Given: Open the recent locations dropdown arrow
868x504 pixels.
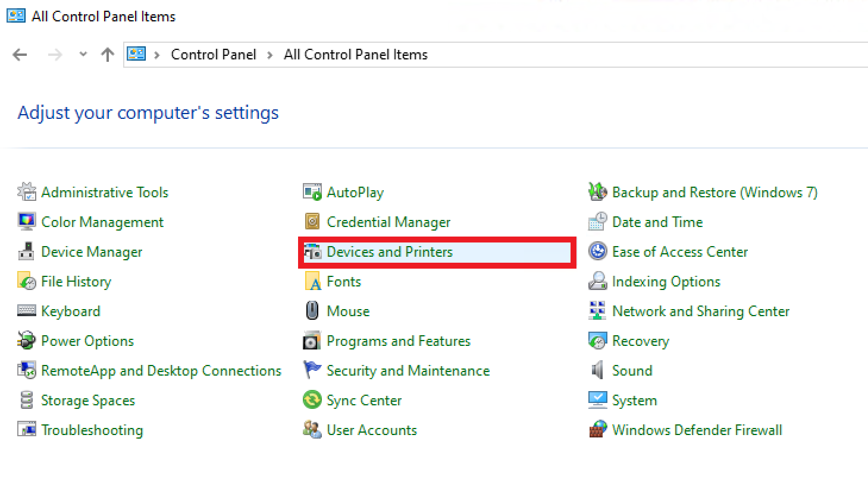Looking at the screenshot, I should click(83, 55).
